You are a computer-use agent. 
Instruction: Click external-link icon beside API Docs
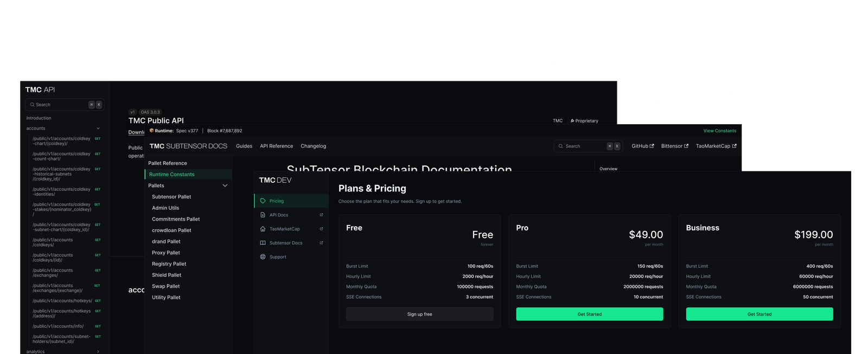pos(321,215)
